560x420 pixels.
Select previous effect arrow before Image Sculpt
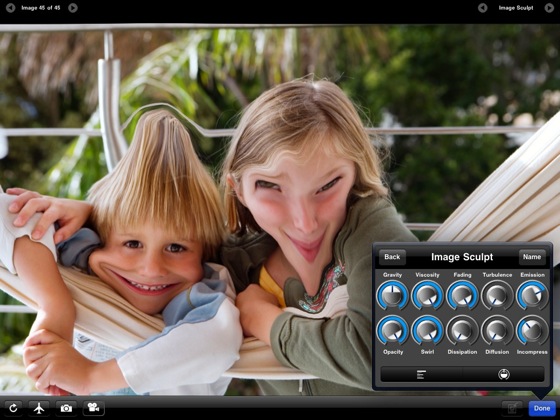(482, 8)
